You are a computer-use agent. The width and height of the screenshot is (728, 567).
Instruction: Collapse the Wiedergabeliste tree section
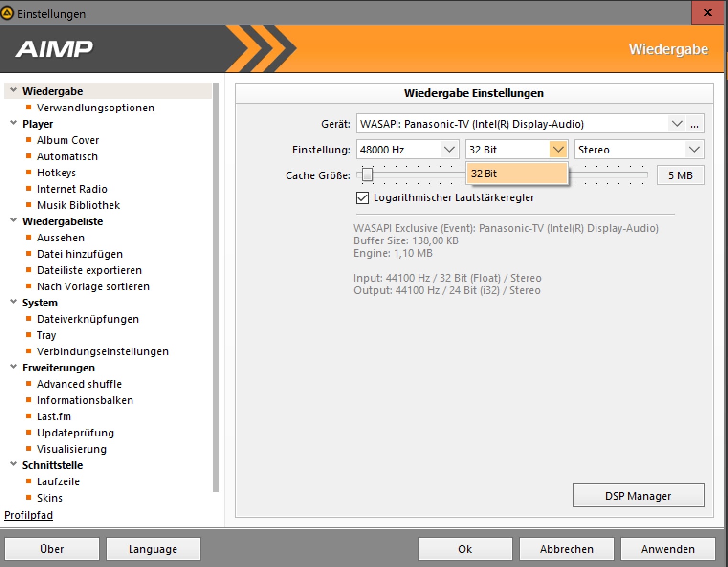[13, 220]
